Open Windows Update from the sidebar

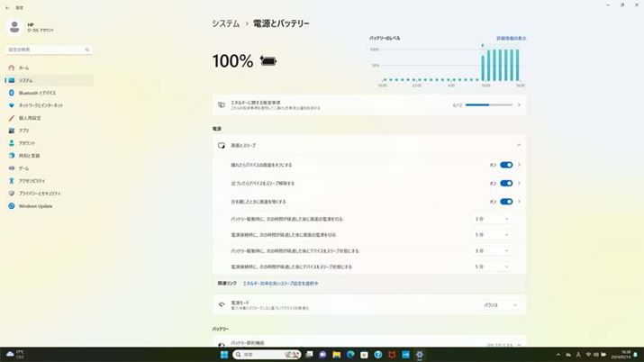point(35,206)
